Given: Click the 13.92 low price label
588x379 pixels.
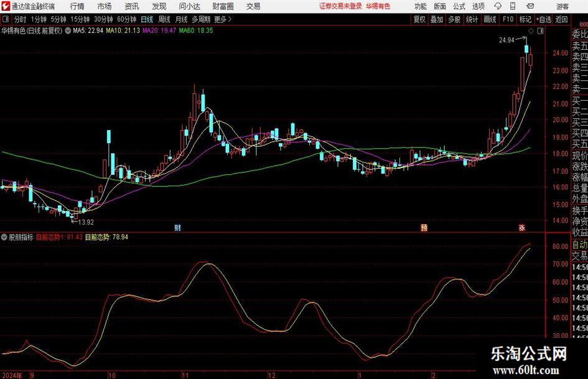Looking at the screenshot, I should coord(86,222).
